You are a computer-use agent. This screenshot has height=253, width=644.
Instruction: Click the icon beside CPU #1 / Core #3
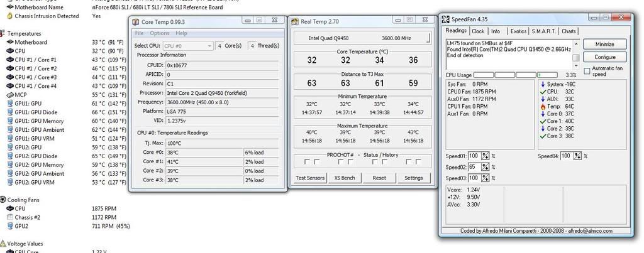click(10, 77)
